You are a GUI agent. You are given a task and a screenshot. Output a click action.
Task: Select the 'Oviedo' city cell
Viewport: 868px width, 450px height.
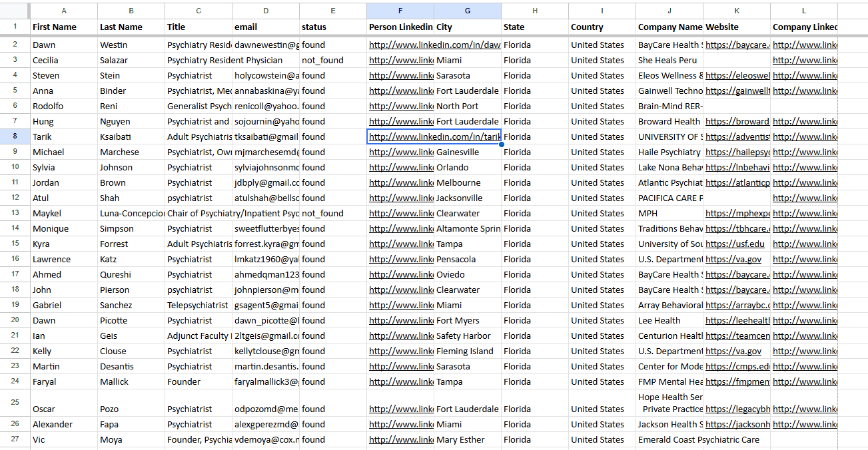pos(468,275)
